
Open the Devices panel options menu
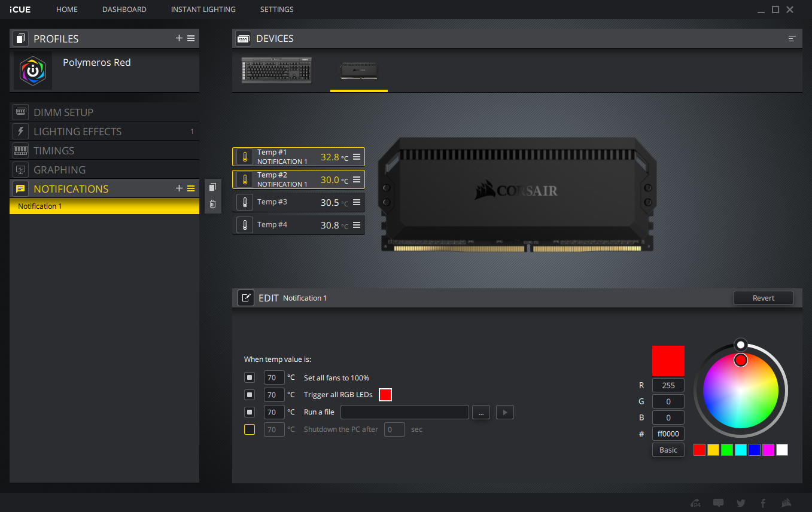click(792, 39)
